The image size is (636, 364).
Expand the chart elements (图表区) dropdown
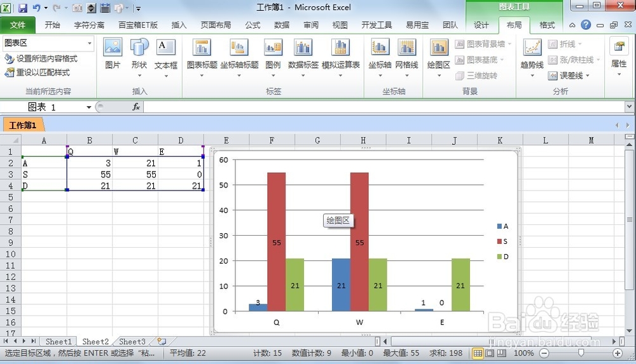(x=89, y=43)
